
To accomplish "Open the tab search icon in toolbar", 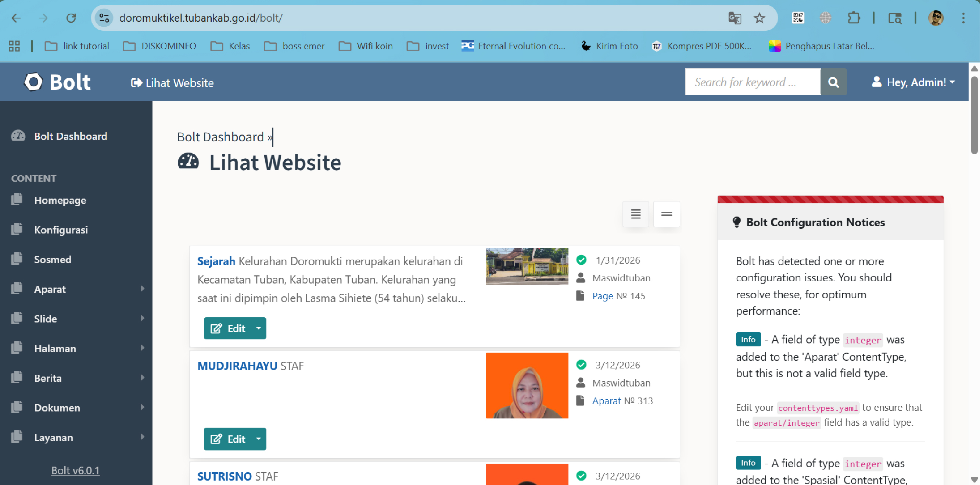I will coord(894,18).
